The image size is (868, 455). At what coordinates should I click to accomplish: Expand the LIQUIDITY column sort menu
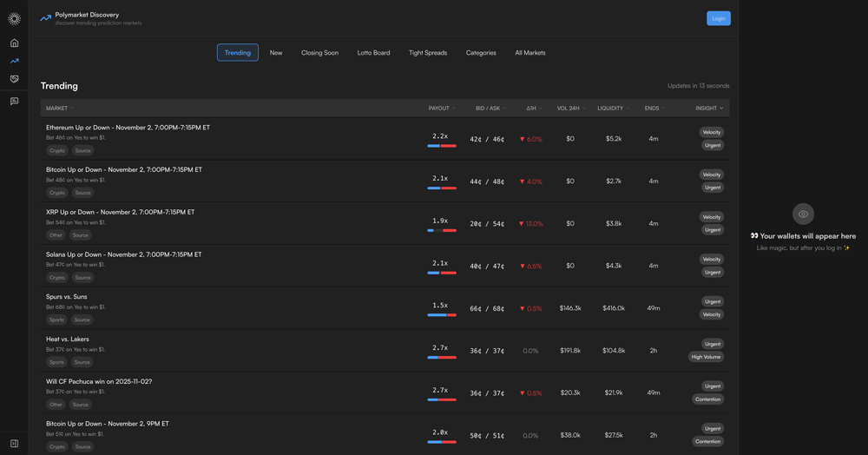[x=628, y=109]
